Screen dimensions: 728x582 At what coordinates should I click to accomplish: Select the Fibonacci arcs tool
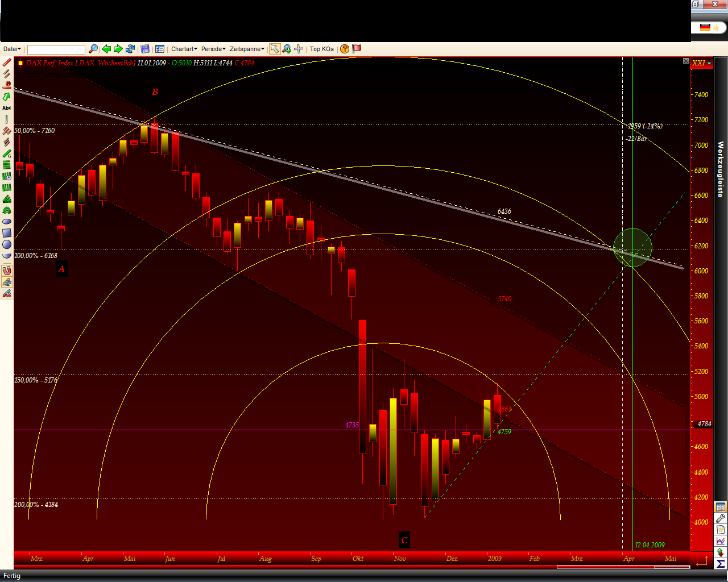7,210
